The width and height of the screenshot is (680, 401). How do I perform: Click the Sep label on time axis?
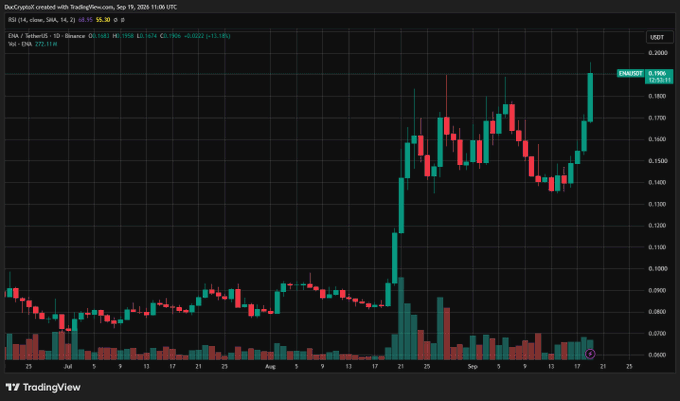coord(472,367)
